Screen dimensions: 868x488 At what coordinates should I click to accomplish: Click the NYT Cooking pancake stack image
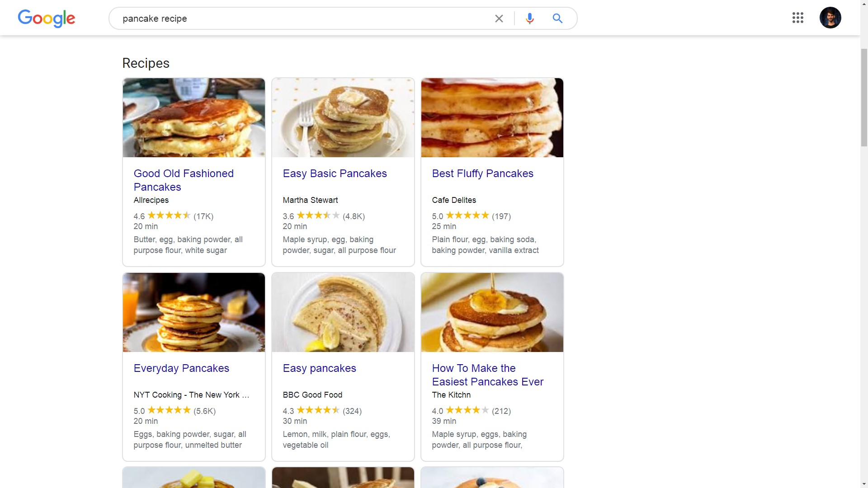194,312
